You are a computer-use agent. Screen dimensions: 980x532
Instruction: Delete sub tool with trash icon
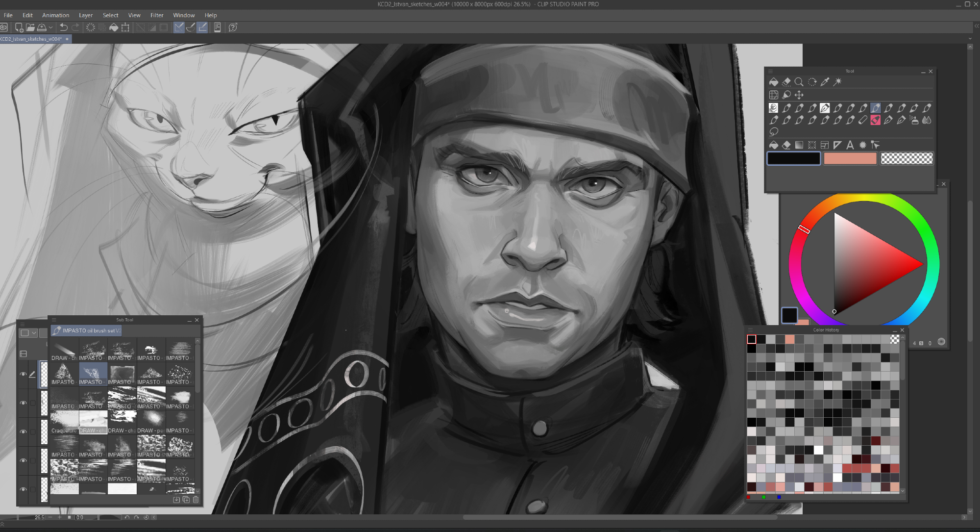[196, 500]
